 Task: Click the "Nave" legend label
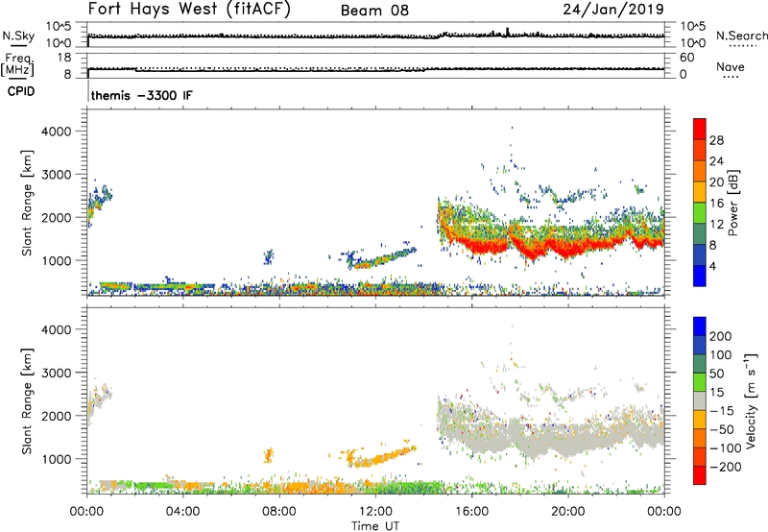pyautogui.click(x=731, y=66)
